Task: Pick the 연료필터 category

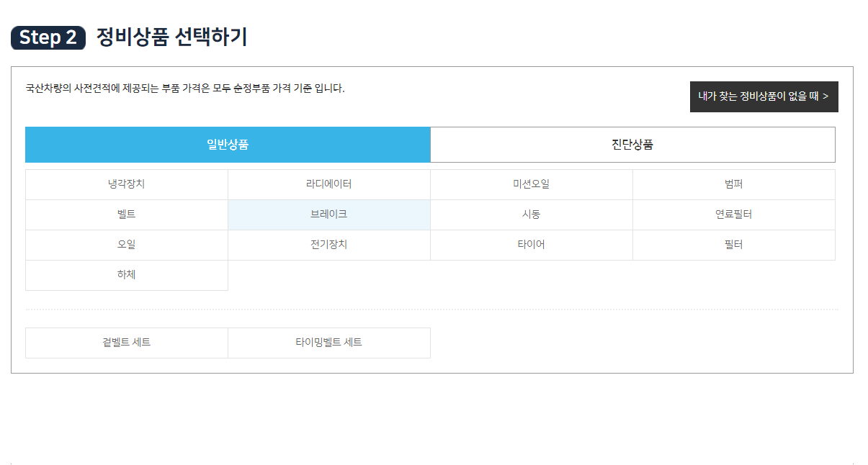Action: (x=734, y=215)
